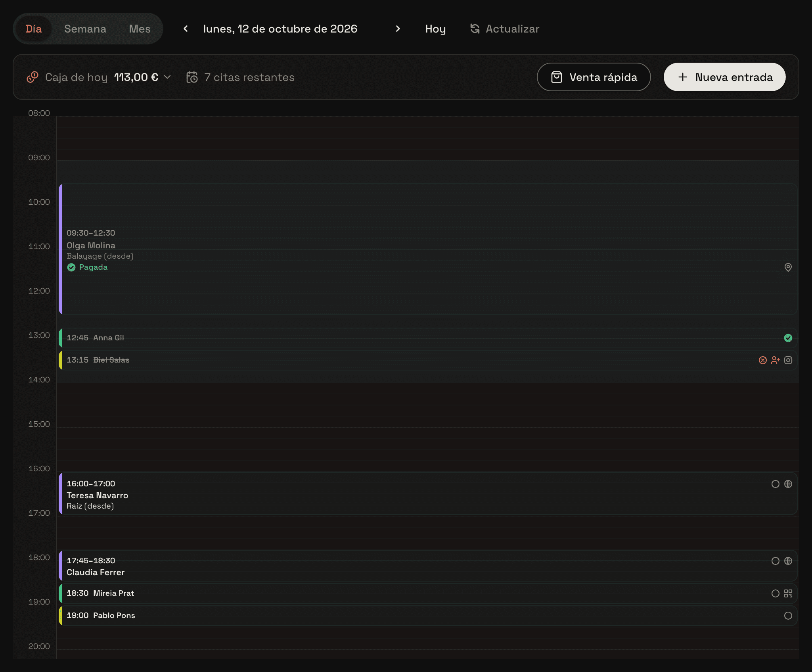Click the red cancelled icon on Biel Salas

(x=763, y=360)
